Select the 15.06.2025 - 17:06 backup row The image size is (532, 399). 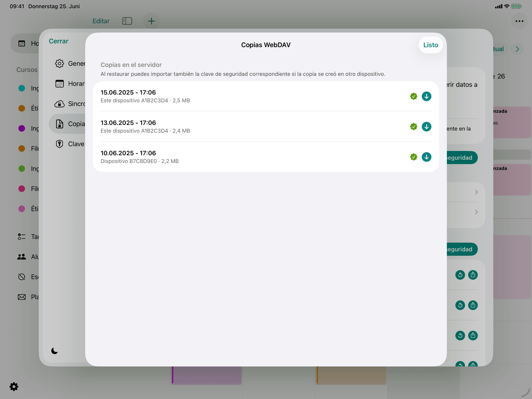click(266, 96)
